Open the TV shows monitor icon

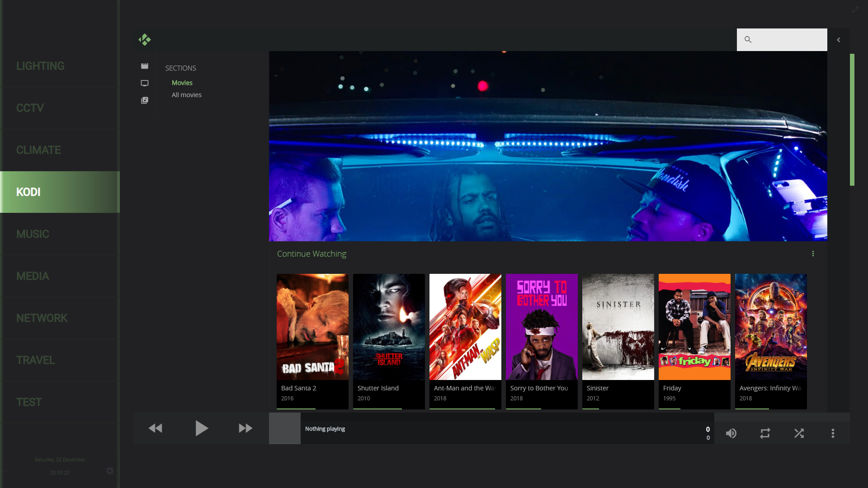[x=145, y=83]
